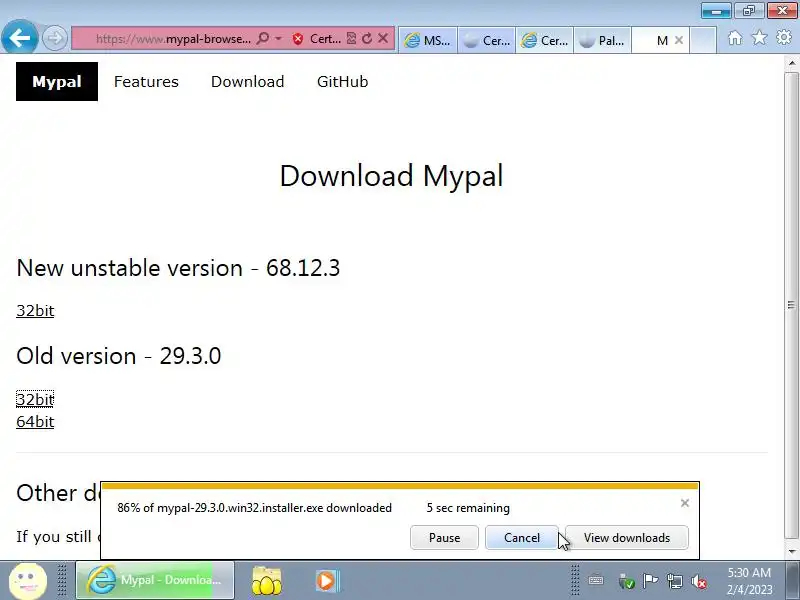Screen dimensions: 800x600
Task: Click the address bar URL field
Action: coord(173,39)
